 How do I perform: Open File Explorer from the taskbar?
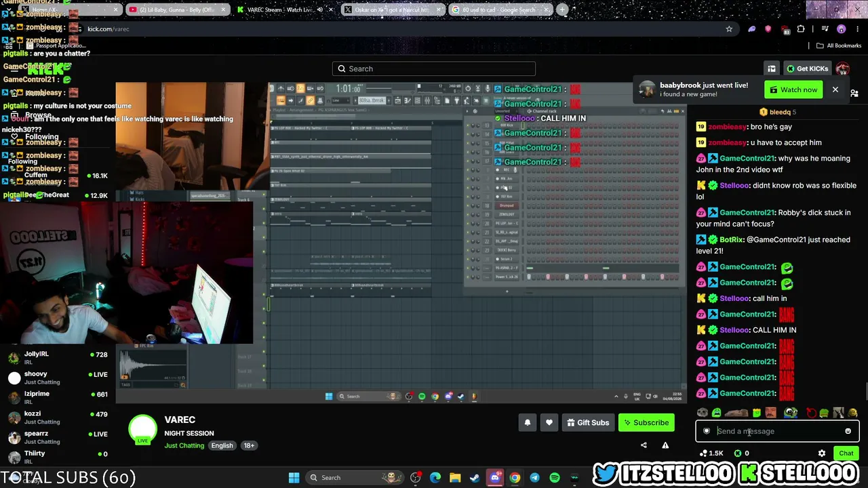click(x=455, y=478)
